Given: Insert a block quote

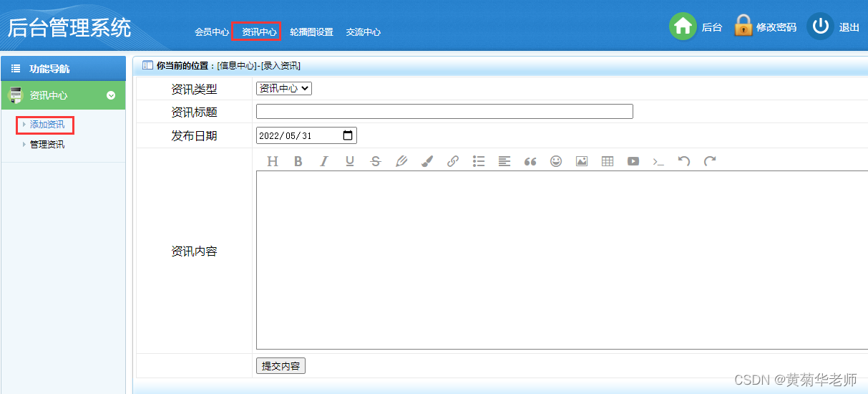Looking at the screenshot, I should coord(530,161).
